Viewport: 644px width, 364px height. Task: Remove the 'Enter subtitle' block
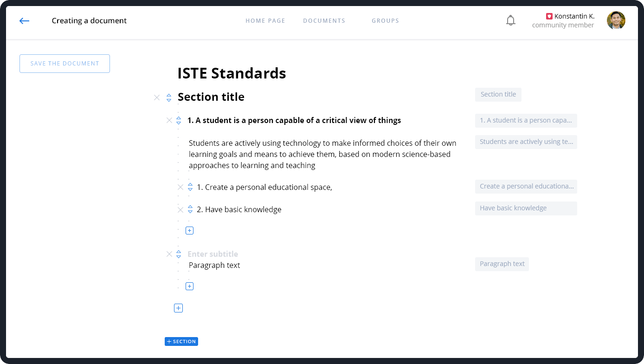[x=169, y=254]
